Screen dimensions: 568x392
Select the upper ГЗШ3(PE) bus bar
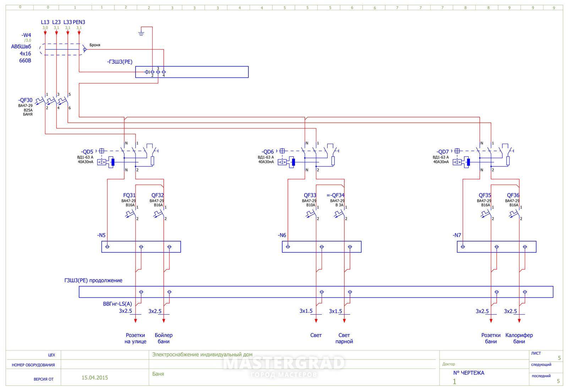(192, 72)
